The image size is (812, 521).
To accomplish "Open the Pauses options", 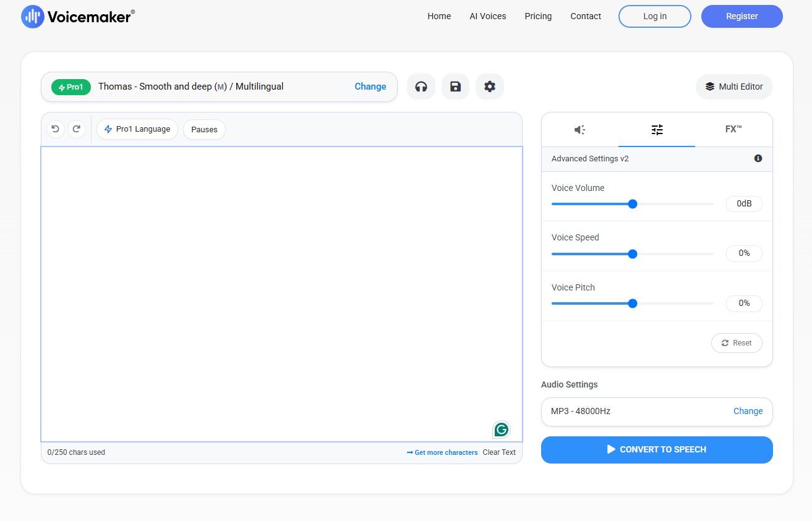I will pos(204,130).
